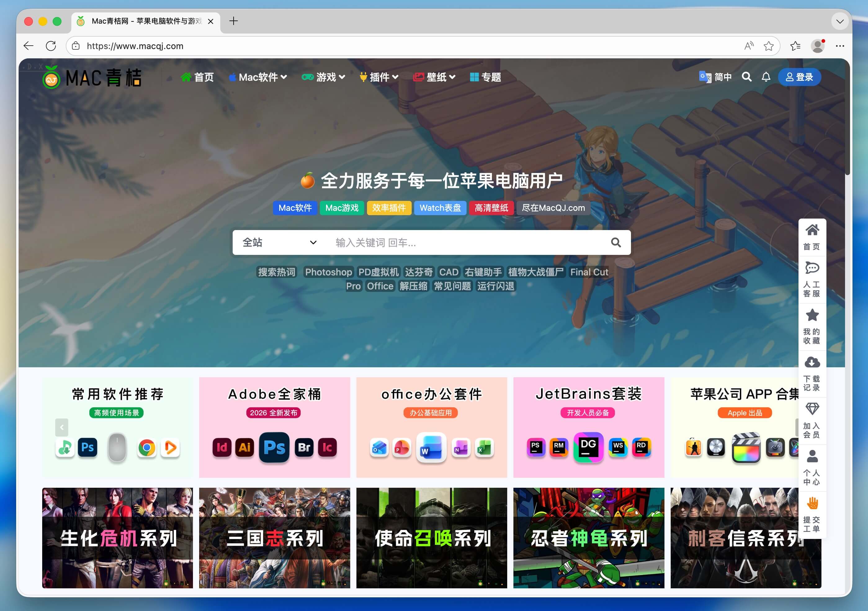Screen dimensions: 868x611
Task: Click the 下载记录 cloud download icon
Action: click(x=812, y=362)
